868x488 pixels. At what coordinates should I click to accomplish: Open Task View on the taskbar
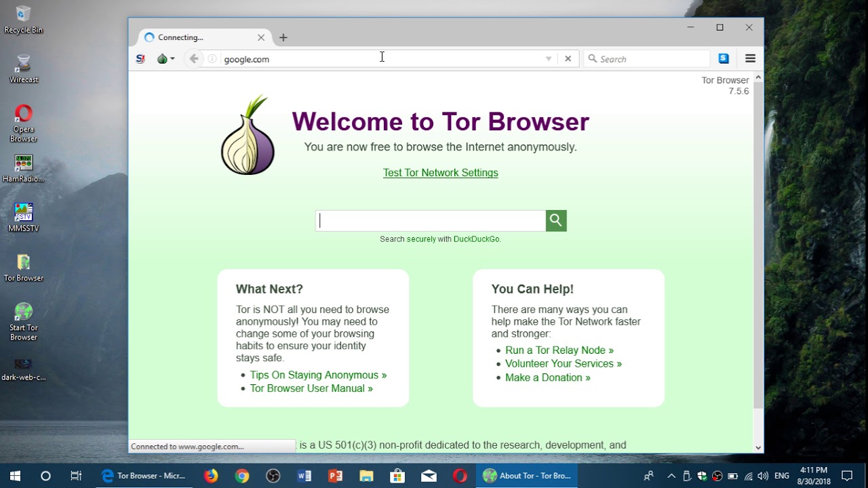(76, 476)
